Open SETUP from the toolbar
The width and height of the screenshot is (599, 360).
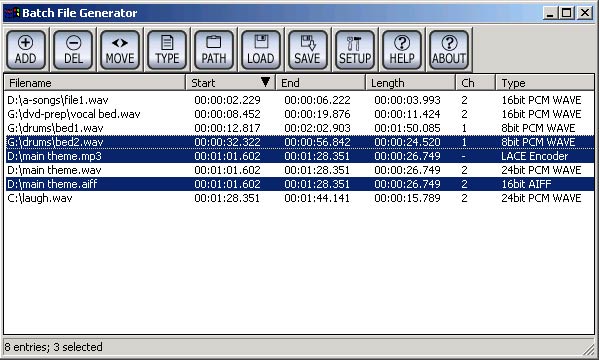pyautogui.click(x=355, y=50)
